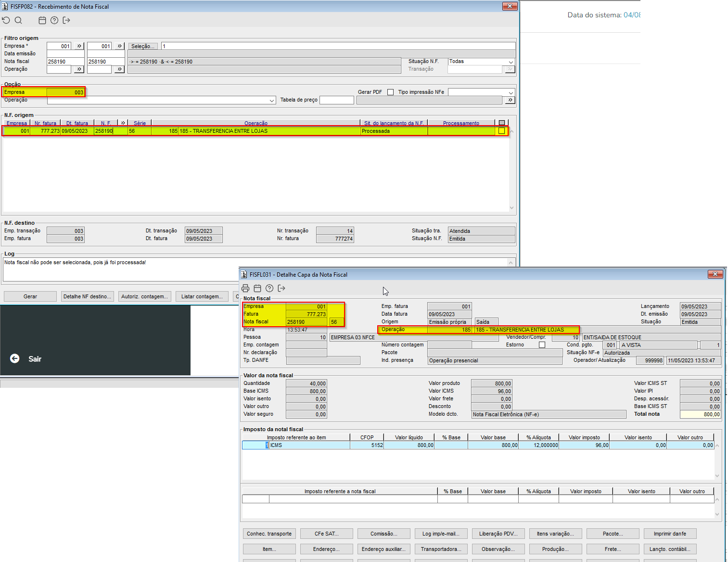
Task: Toggle the Estorno checkbox
Action: pos(542,345)
